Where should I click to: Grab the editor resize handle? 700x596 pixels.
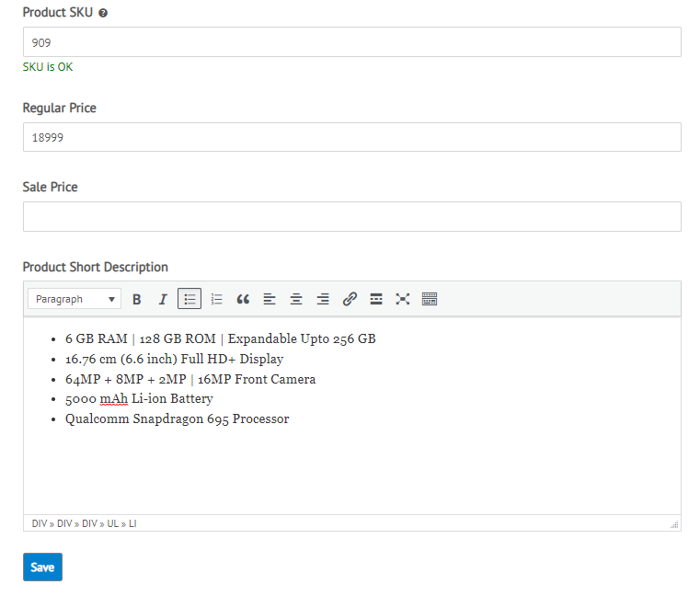(674, 524)
